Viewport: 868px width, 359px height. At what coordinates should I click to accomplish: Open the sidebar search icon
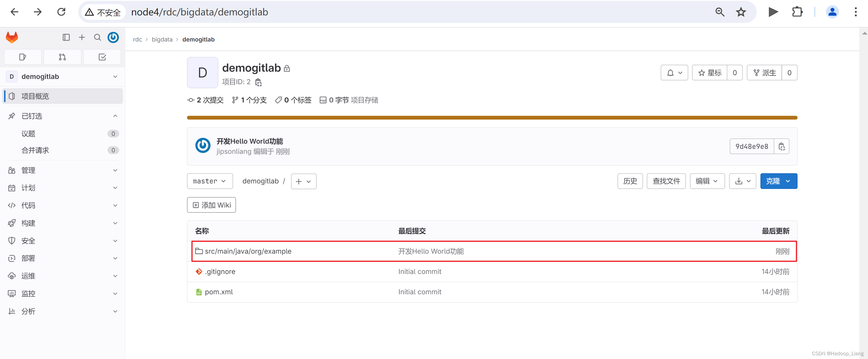[x=97, y=37]
